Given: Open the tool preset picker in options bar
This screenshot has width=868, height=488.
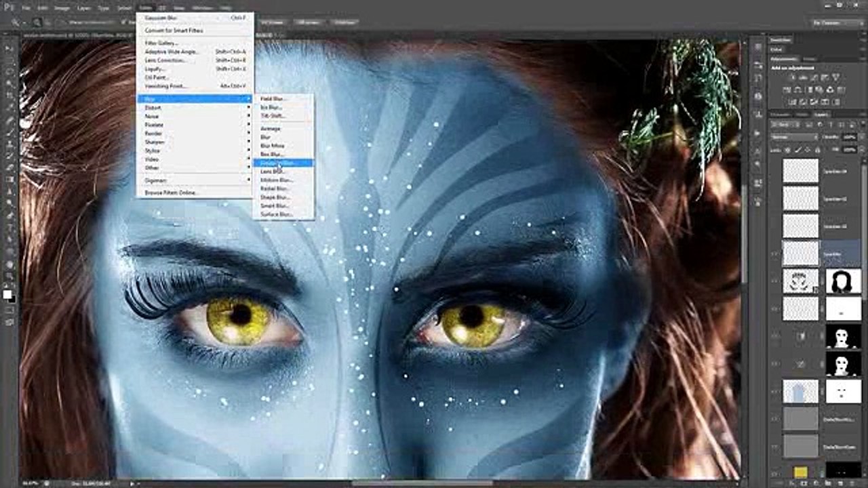Looking at the screenshot, I should 17,22.
